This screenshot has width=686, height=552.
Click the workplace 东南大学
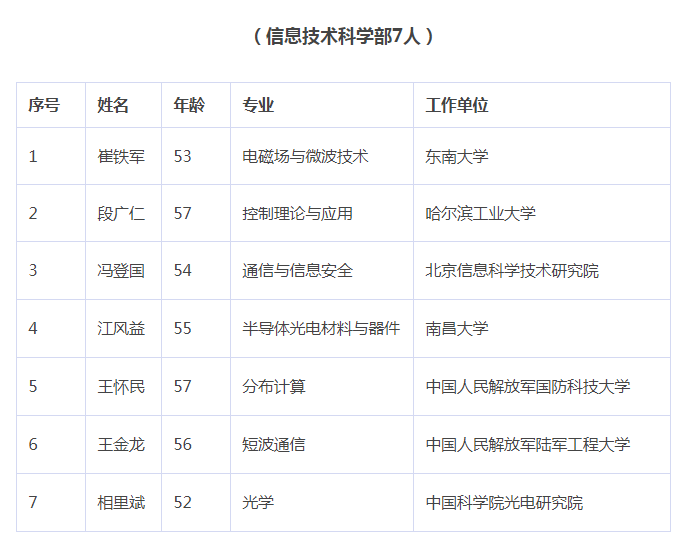pos(457,157)
